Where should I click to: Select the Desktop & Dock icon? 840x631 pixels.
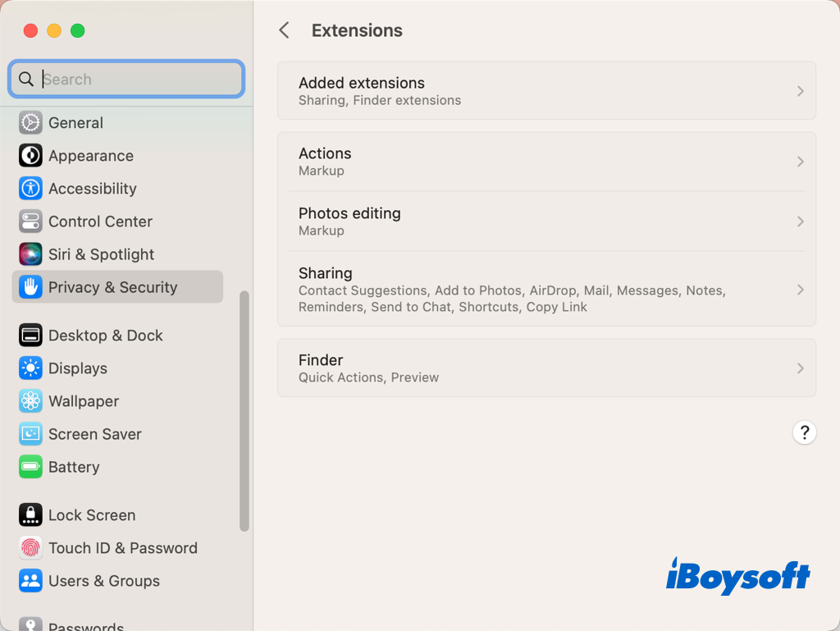(30, 336)
